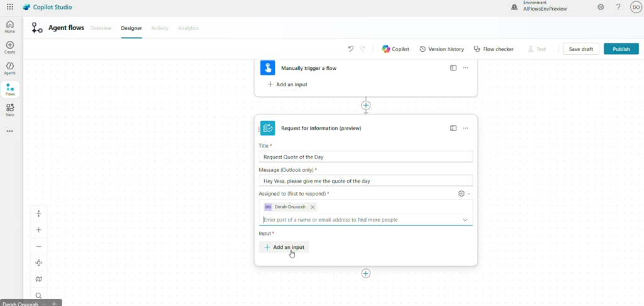
Task: Click the Title input field
Action: coord(365,157)
